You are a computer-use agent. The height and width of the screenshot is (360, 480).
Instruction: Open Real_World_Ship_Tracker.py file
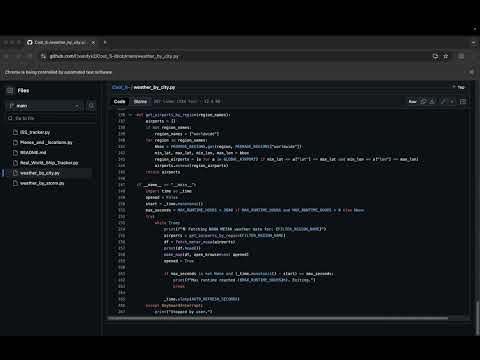(x=49, y=163)
